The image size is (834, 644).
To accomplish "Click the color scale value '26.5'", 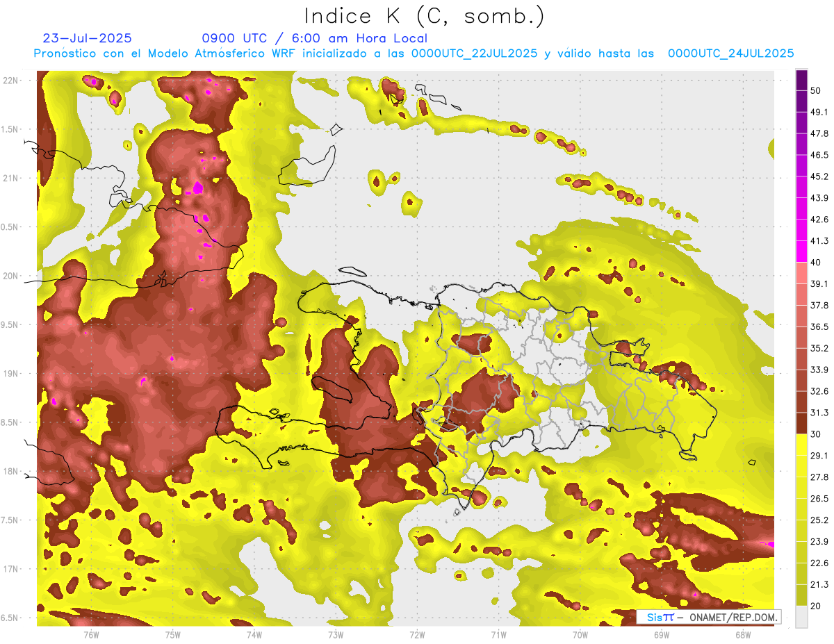I will tap(819, 499).
